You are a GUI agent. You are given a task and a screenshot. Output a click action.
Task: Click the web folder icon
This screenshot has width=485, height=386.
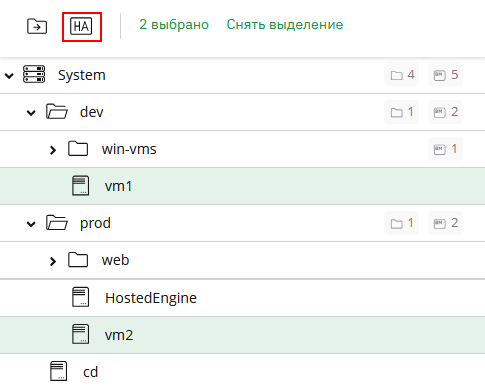pyautogui.click(x=78, y=259)
